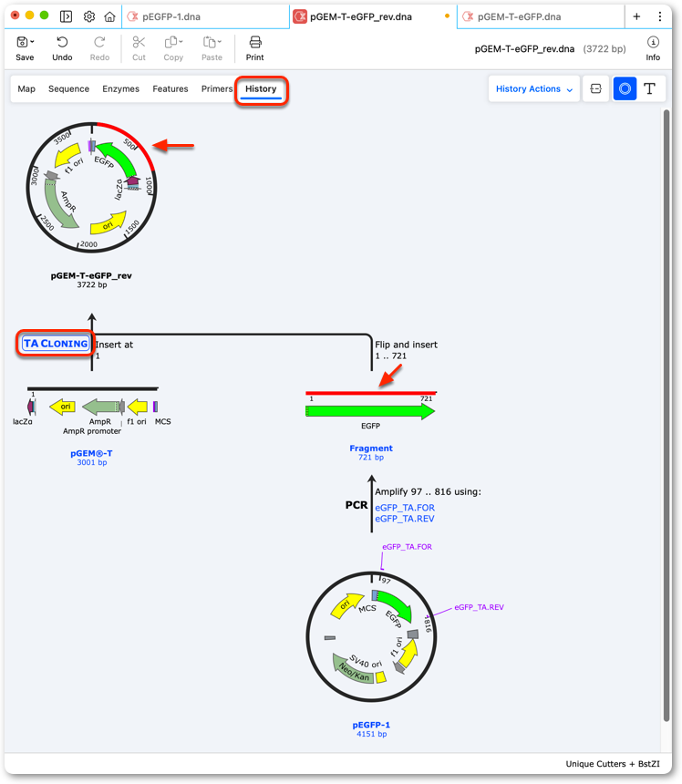Viewport: 682px width, 784px height.
Task: Click the vertical scrollbar of history view
Action: click(x=666, y=415)
